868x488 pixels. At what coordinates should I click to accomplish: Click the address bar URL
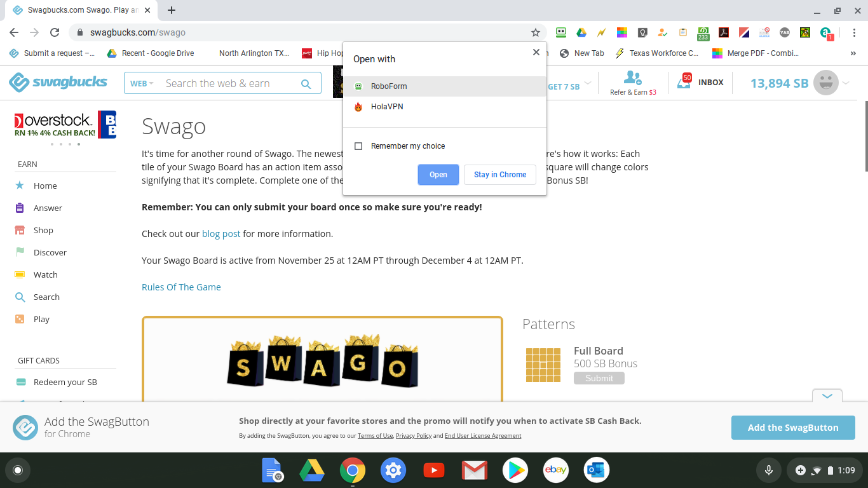[138, 32]
